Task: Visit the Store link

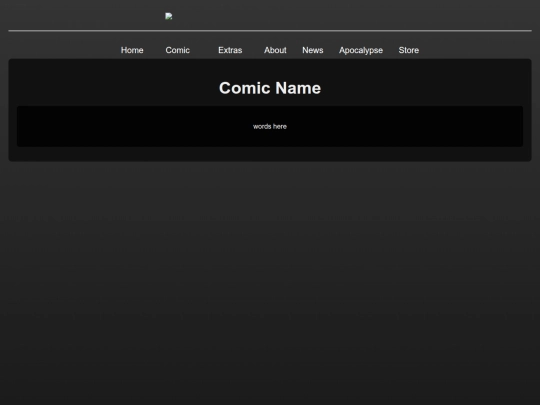Action: [x=409, y=50]
